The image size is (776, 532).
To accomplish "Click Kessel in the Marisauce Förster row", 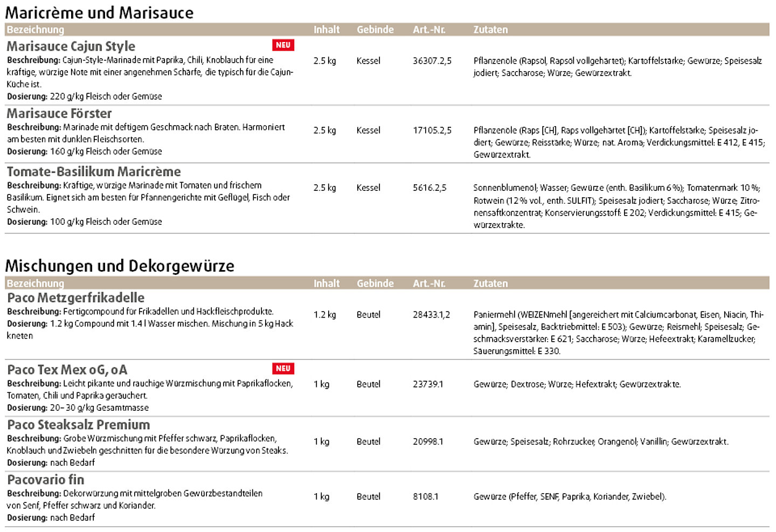I will 368,130.
